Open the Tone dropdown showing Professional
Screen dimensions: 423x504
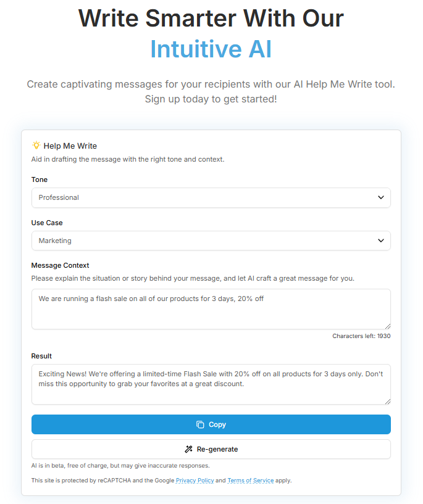coord(211,197)
